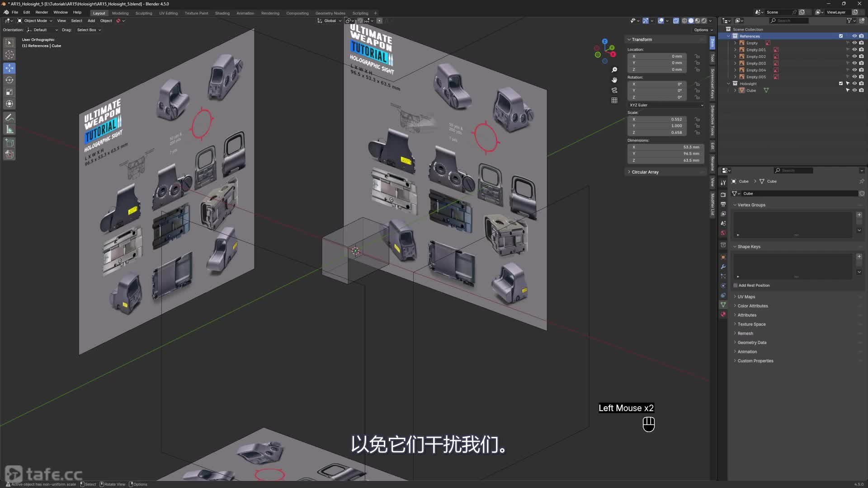Open the Render properties tab icon
868x488 pixels.
pos(723,195)
